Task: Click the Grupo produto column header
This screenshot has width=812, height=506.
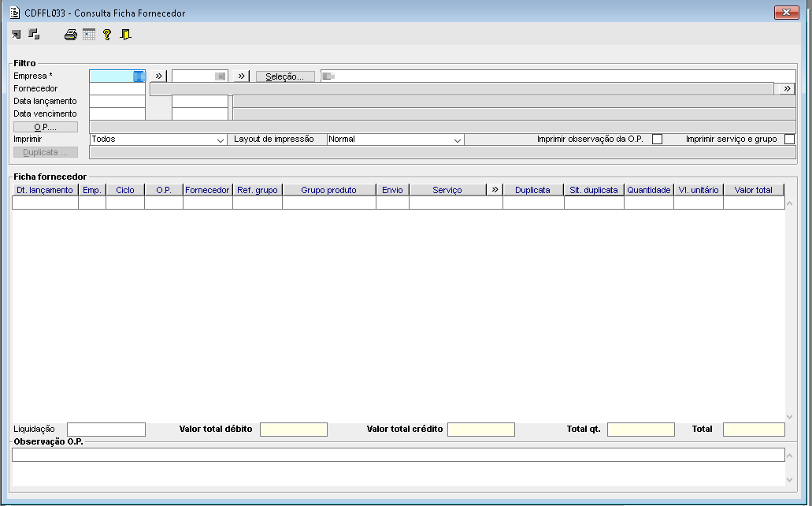Action: [x=329, y=190]
